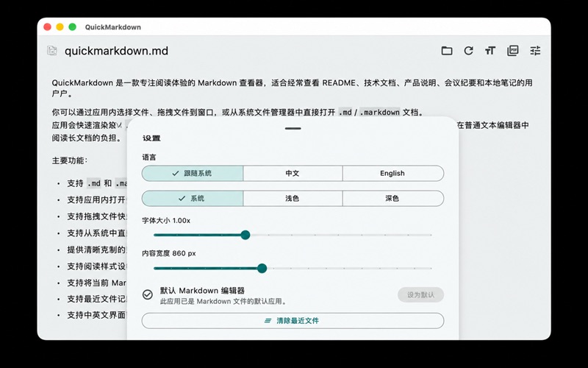Open a file with the folder icon

(447, 51)
